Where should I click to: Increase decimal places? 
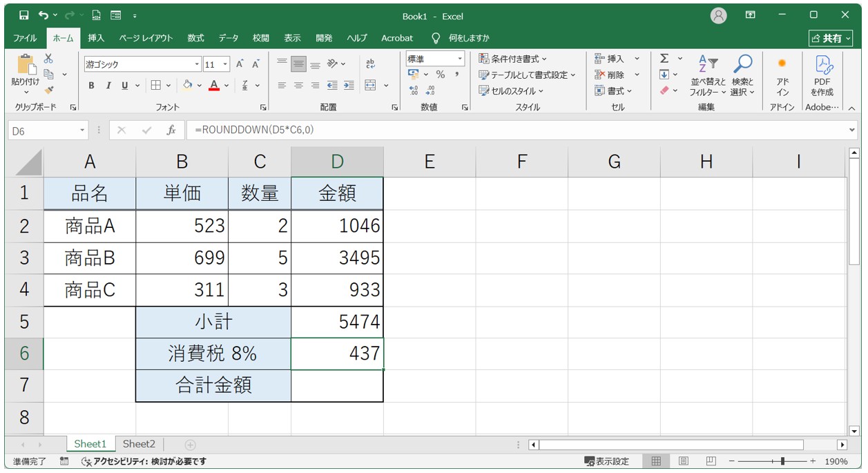pyautogui.click(x=414, y=90)
